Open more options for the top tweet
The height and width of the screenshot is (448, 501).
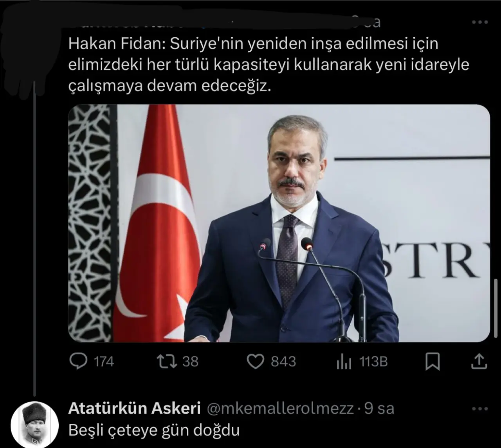480,22
